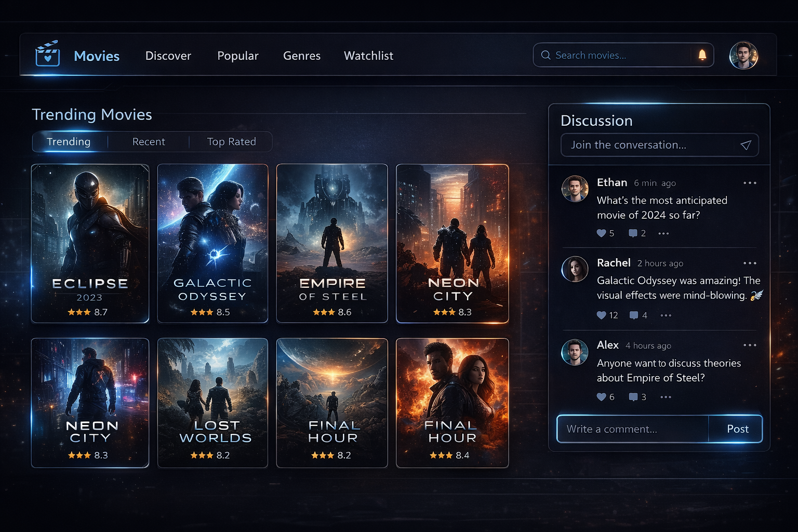Click the search magnifier icon
The width and height of the screenshot is (798, 532).
pyautogui.click(x=546, y=55)
